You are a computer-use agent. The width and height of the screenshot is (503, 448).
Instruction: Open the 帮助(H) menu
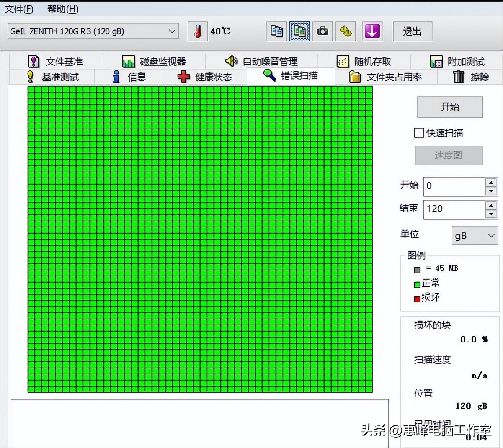63,9
